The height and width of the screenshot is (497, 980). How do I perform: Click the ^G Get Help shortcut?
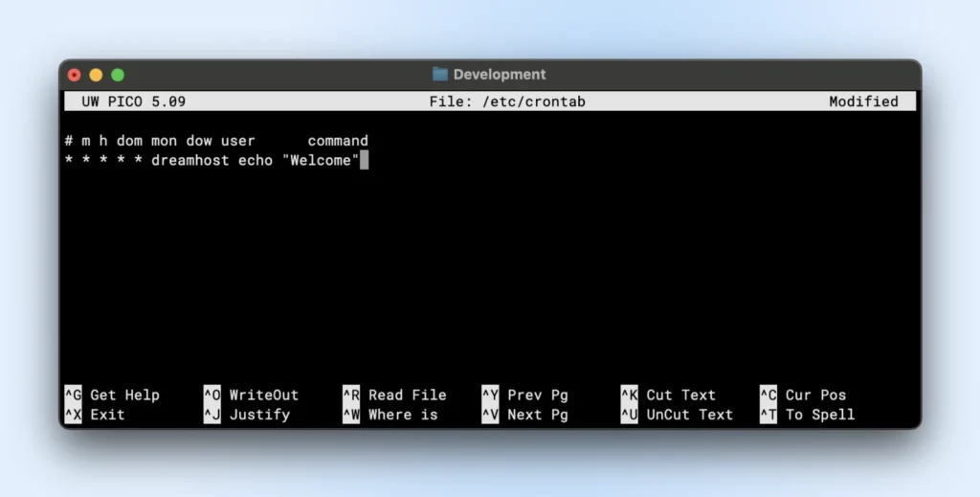click(x=112, y=395)
